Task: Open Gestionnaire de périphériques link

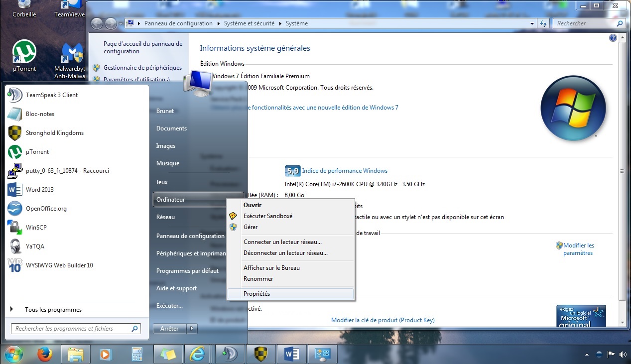Action: click(x=142, y=68)
